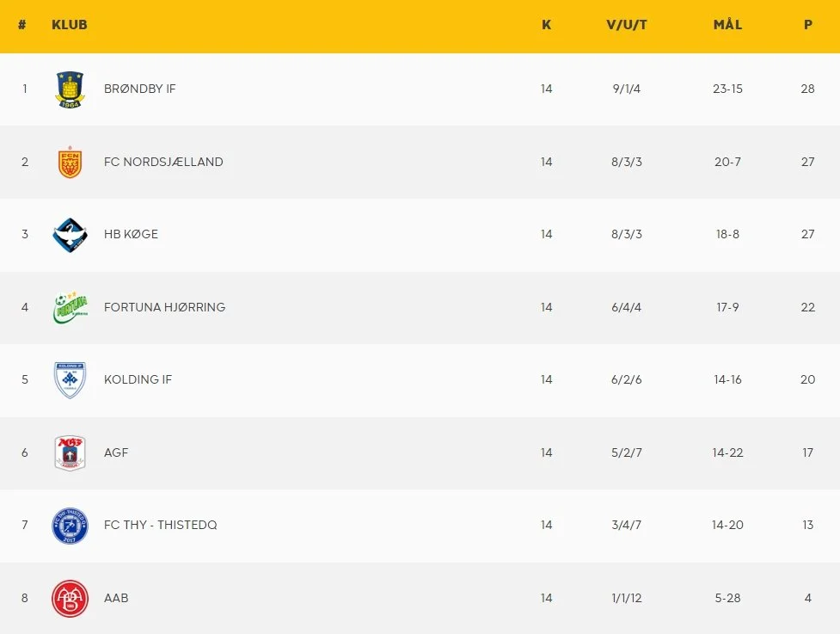Open the HB KØGE club name
840x634 pixels.
pos(132,234)
